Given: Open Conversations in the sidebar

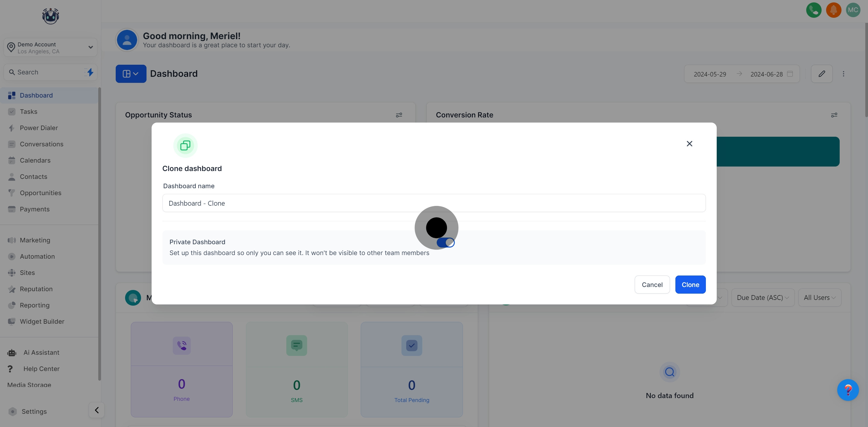Looking at the screenshot, I should (42, 144).
